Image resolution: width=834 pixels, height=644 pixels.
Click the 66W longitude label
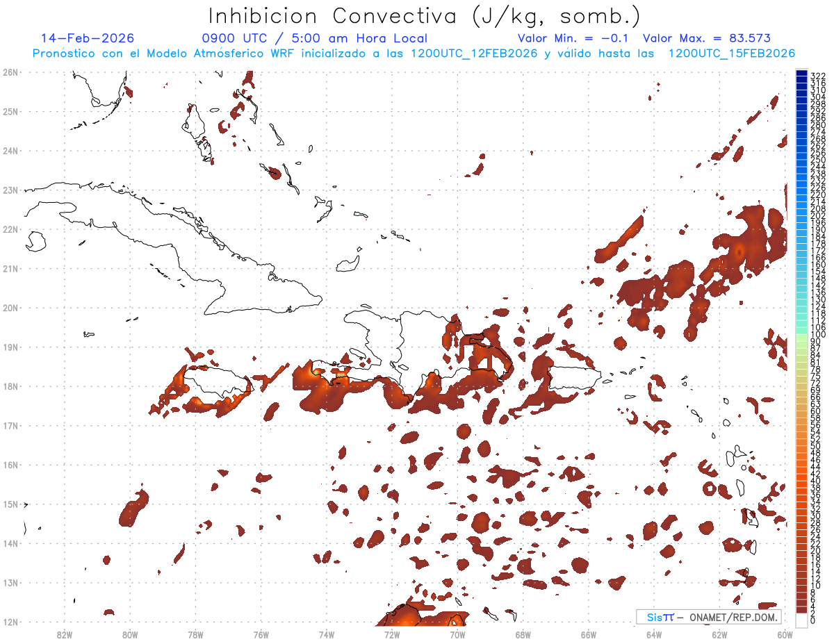[x=589, y=634]
